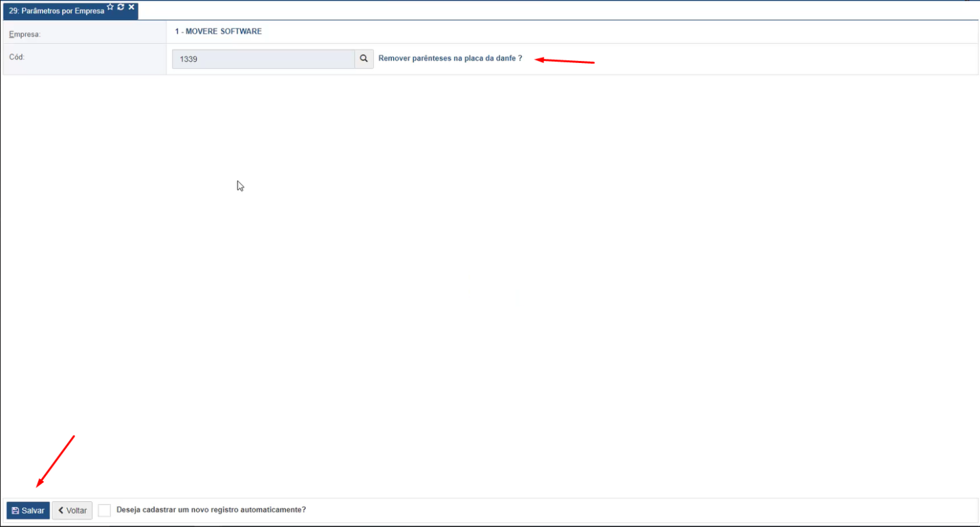Enable automatic new record checkbox
The width and height of the screenshot is (980, 527).
tap(104, 510)
